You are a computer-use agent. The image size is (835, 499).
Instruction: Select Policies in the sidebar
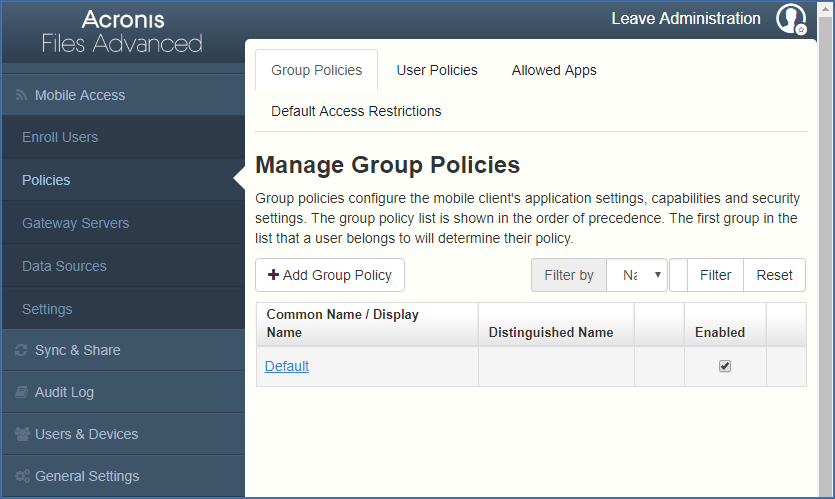click(123, 180)
